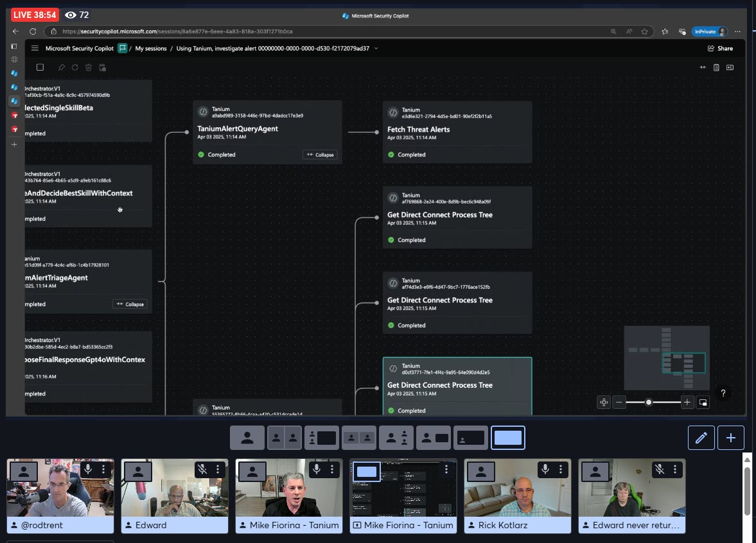Add a new layout with plus button
Screen dimensions: 756x543
click(x=731, y=438)
